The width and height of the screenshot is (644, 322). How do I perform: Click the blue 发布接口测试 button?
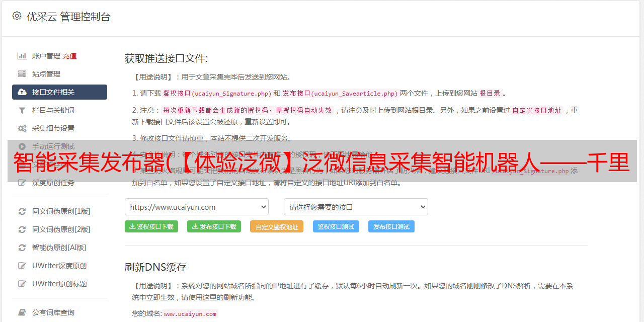click(391, 226)
